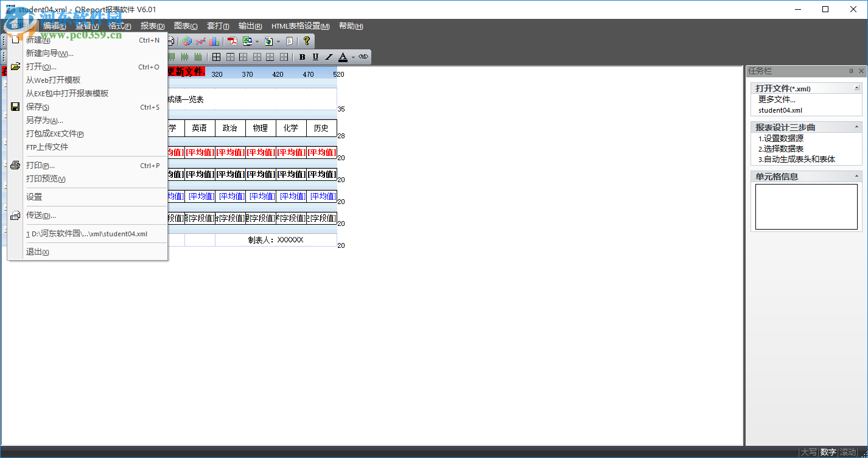Open the 套打(T) menu
868x458 pixels.
(218, 26)
